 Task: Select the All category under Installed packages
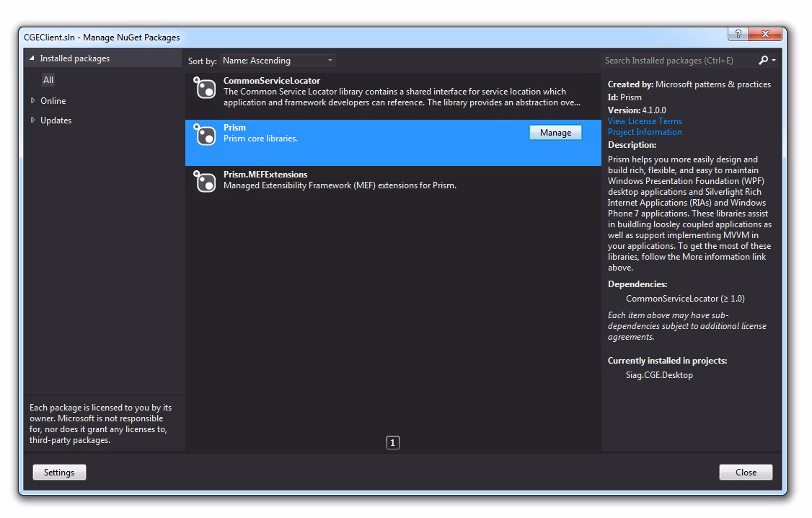[48, 80]
